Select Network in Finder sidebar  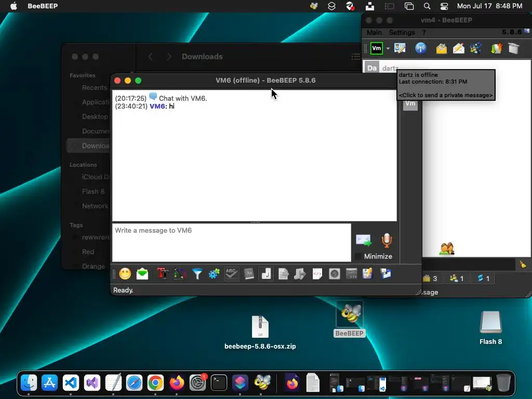95,206
